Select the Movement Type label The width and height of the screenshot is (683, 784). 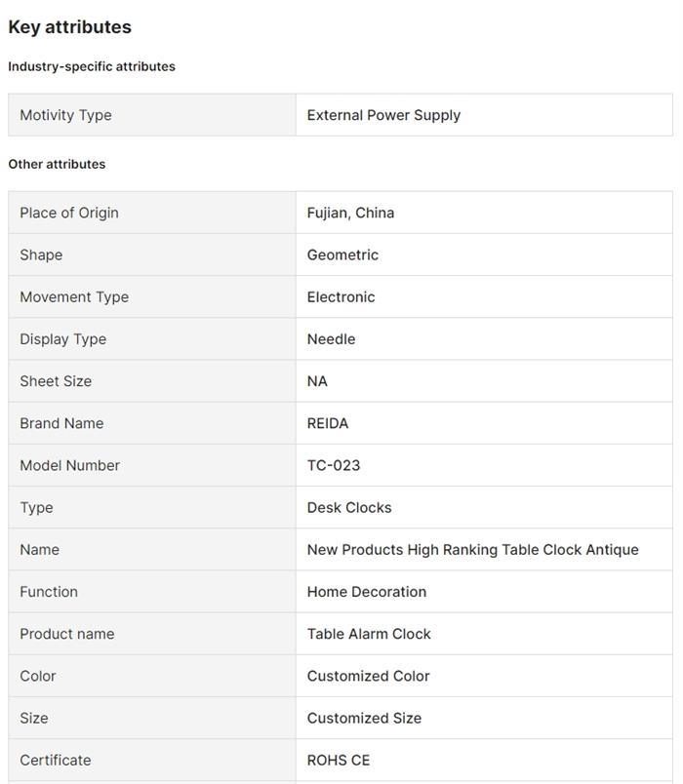74,296
